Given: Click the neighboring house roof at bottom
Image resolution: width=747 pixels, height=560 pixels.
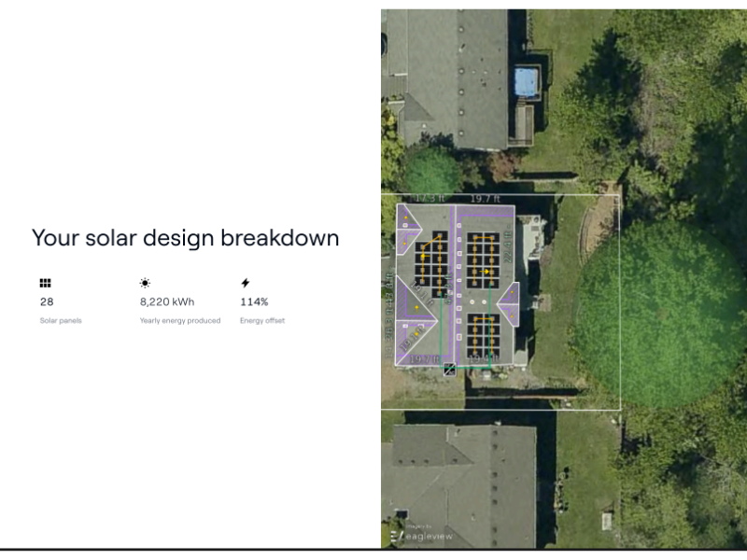Looking at the screenshot, I should pos(462,476).
